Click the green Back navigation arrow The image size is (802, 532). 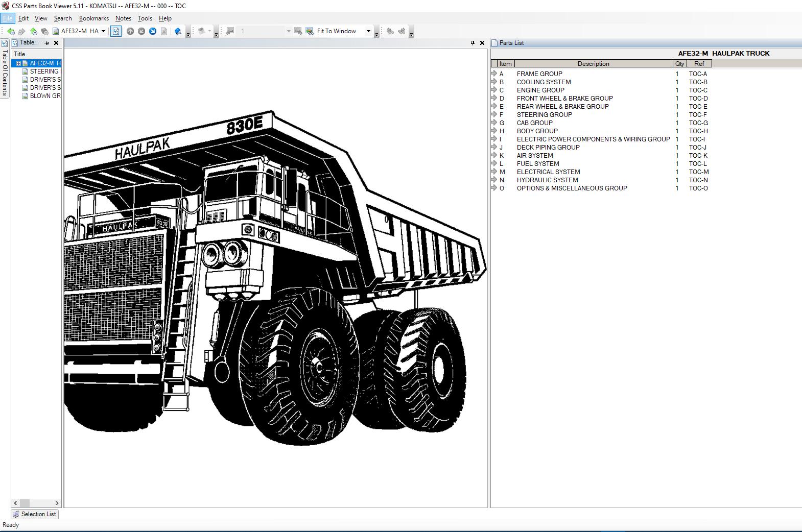11,31
